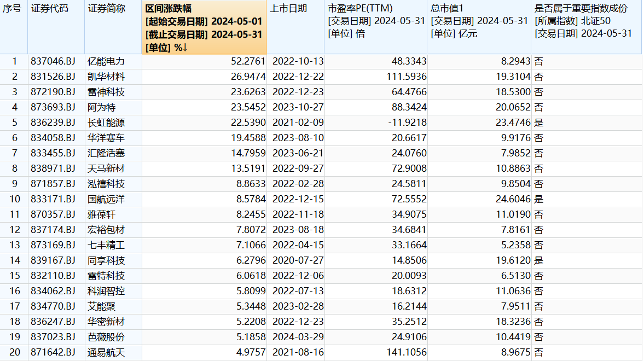
Task: Select the stock name 华洋赛车
Action: coord(106,138)
